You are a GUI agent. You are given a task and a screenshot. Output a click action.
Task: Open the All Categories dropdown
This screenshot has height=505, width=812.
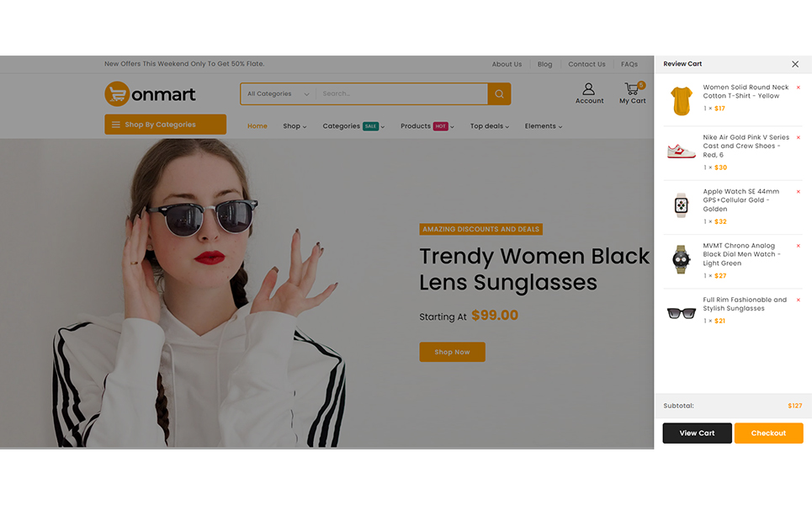pos(278,93)
